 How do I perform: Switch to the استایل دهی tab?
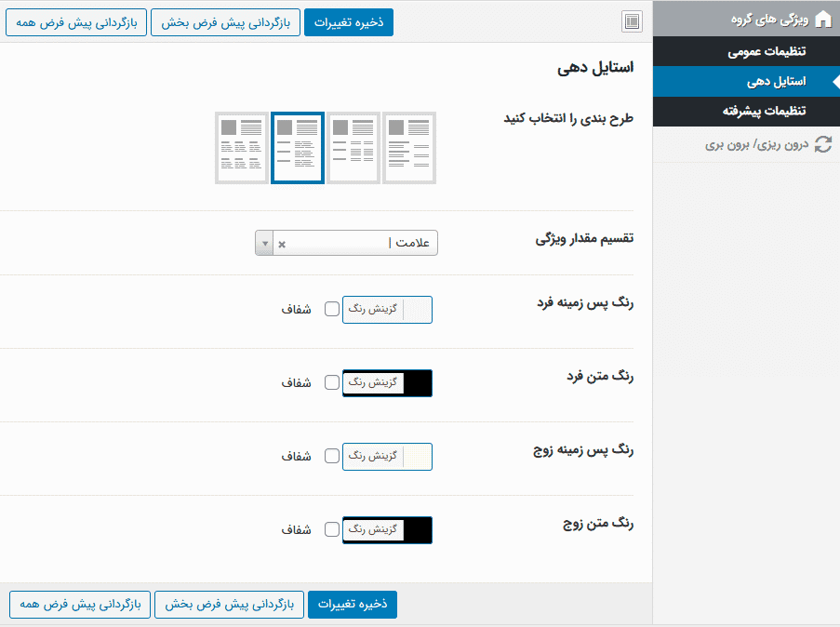point(746,82)
